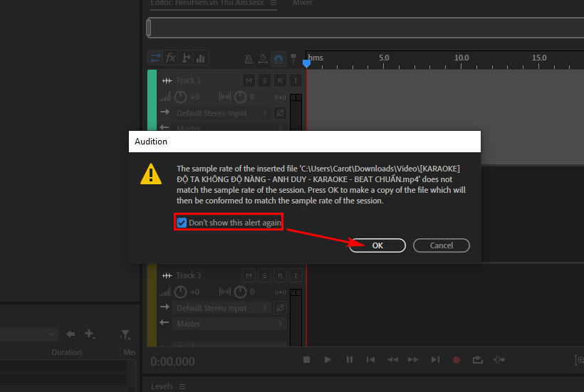
Task: Show inputs/outputs track controls
Action: coord(155,58)
